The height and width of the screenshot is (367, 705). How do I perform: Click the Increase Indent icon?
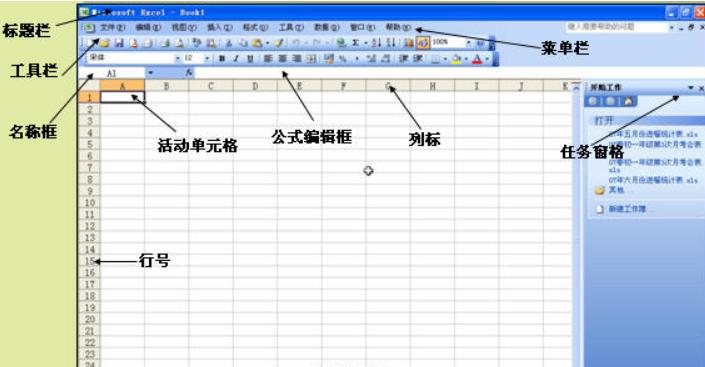point(418,58)
